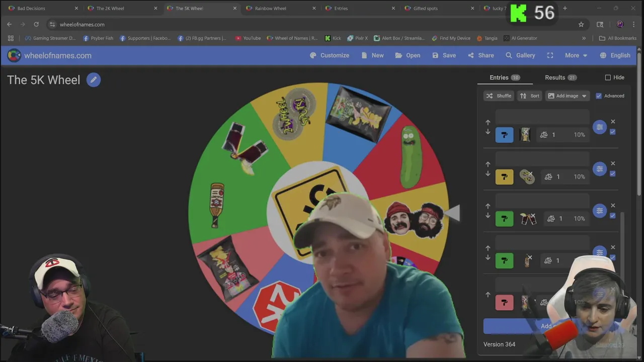
Task: Move the green glasses entry up
Action: coord(488,206)
